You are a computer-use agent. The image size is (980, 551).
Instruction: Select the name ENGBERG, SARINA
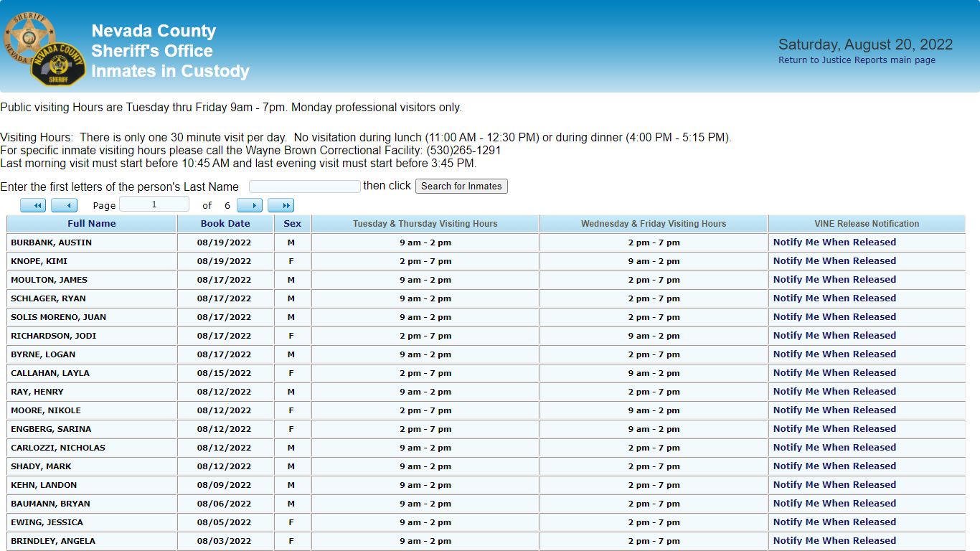click(51, 429)
